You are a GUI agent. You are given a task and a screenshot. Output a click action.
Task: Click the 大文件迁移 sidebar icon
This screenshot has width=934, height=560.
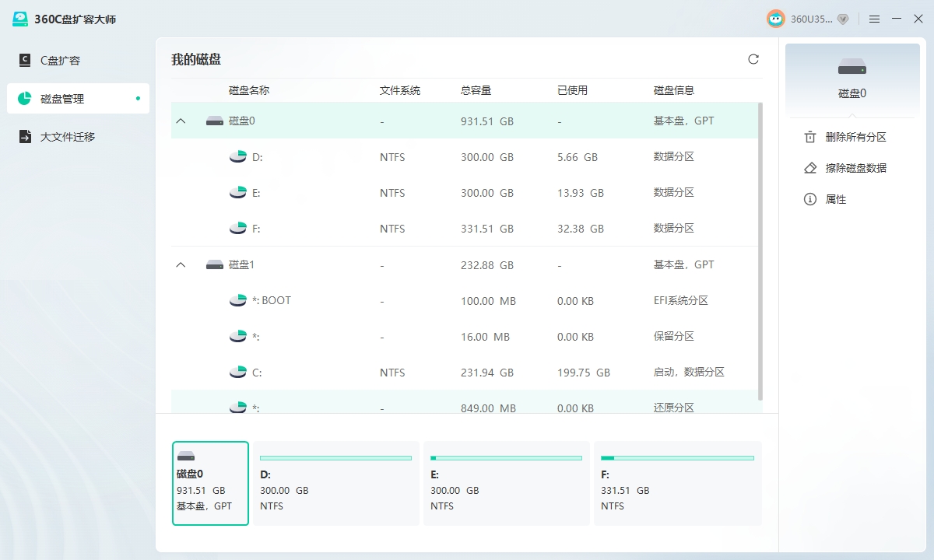25,137
